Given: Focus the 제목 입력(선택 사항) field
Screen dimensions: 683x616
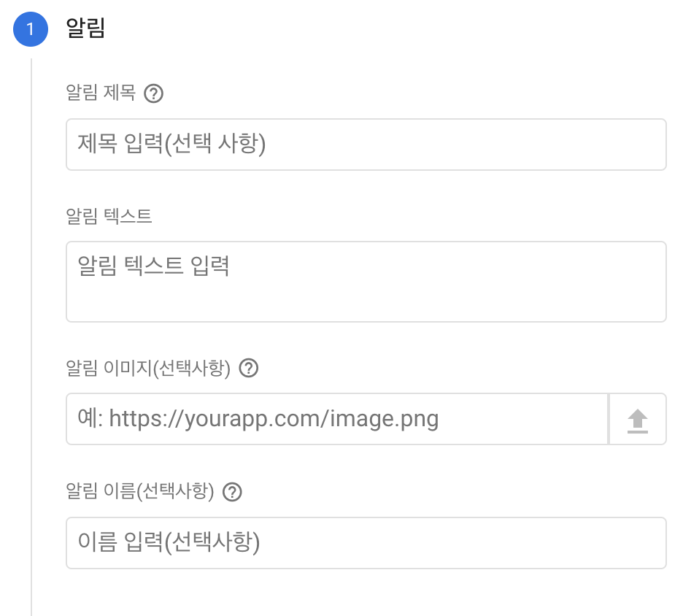Looking at the screenshot, I should click(x=366, y=145).
